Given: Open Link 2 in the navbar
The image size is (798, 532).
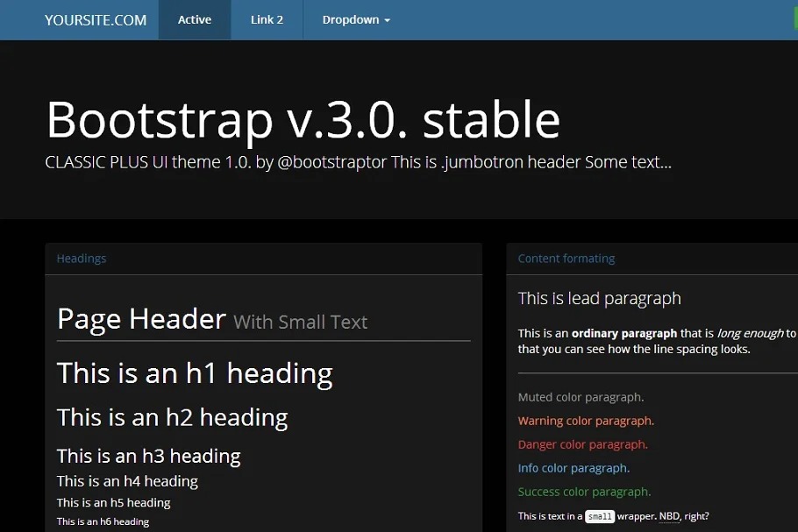Looking at the screenshot, I should click(267, 20).
